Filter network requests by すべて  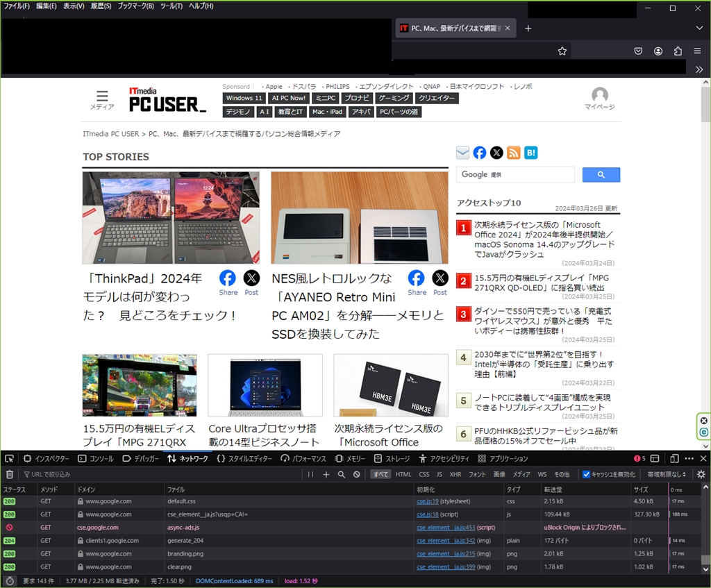click(381, 474)
